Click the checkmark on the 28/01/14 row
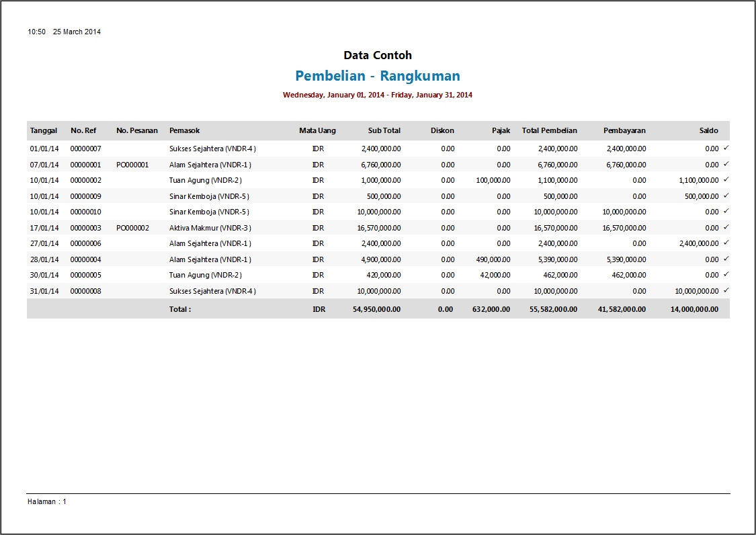 [724, 259]
